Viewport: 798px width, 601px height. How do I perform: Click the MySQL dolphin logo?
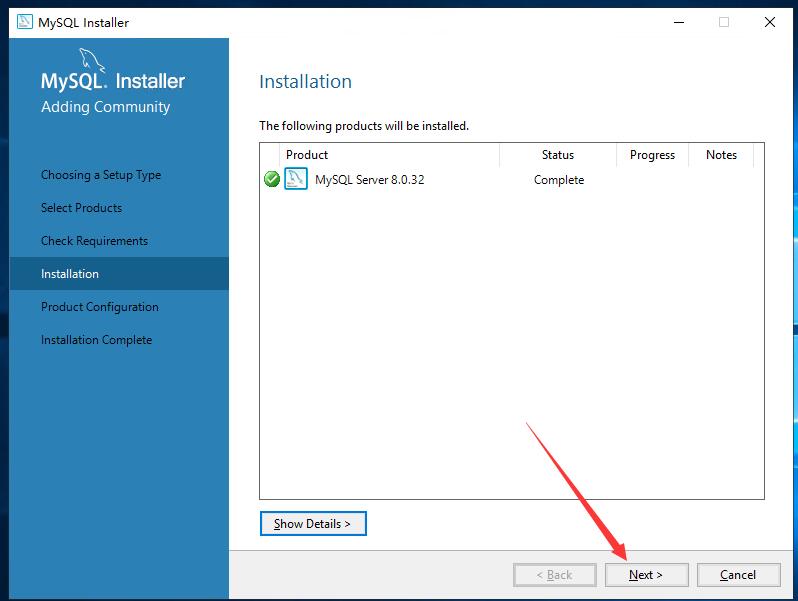92,61
